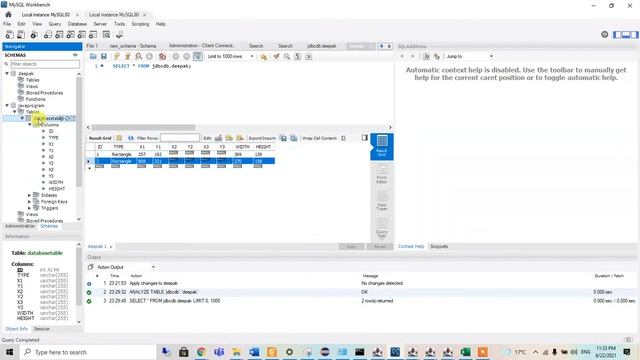Click the edit current row icon
This screenshot has height=360, width=640.
[218, 138]
